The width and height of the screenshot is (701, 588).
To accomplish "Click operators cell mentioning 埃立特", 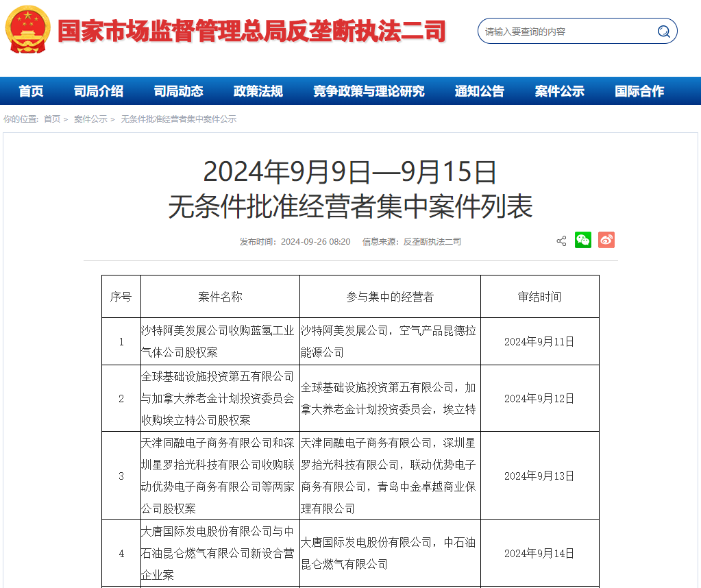I will tap(388, 398).
